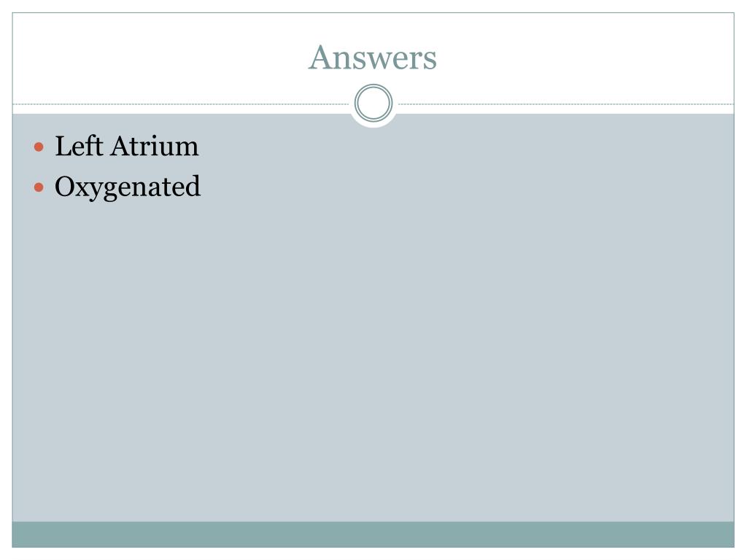Click the word Atrium in first bullet
This screenshot has width=747, height=560.
[155, 146]
